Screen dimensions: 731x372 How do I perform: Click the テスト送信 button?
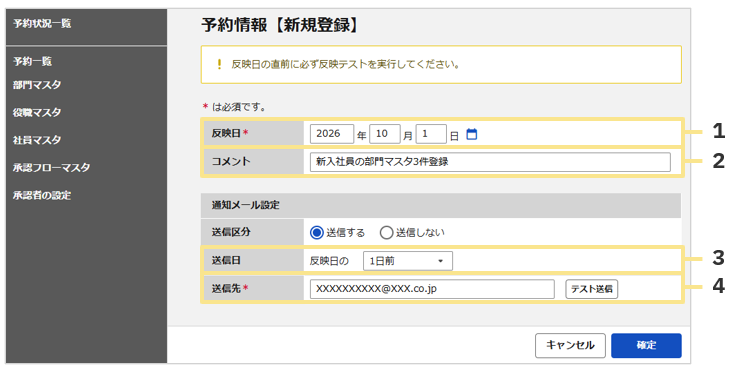(x=592, y=289)
